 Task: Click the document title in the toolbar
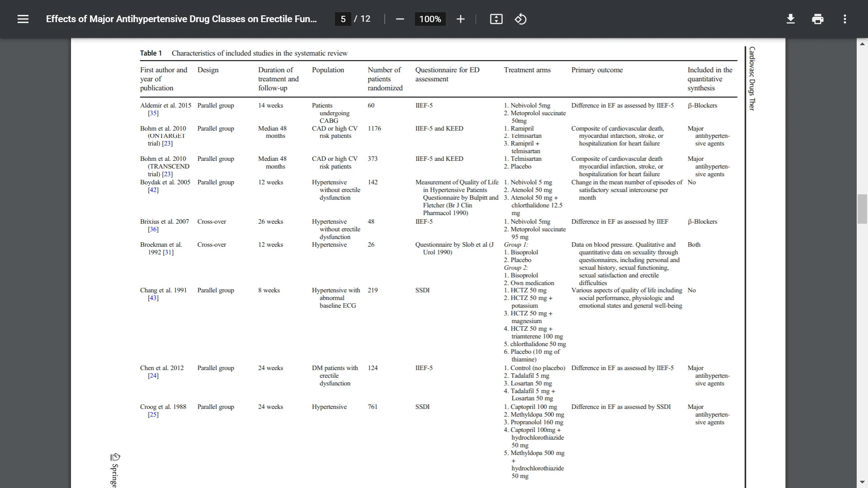(181, 19)
